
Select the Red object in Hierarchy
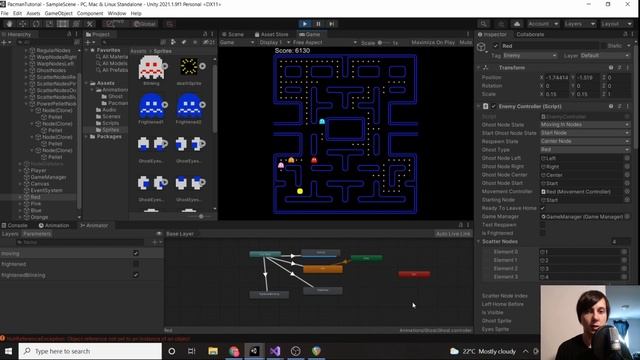tap(36, 197)
